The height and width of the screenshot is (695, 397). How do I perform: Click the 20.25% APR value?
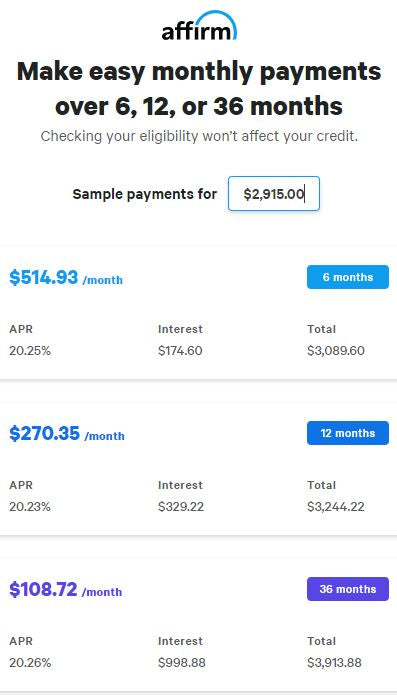30,351
